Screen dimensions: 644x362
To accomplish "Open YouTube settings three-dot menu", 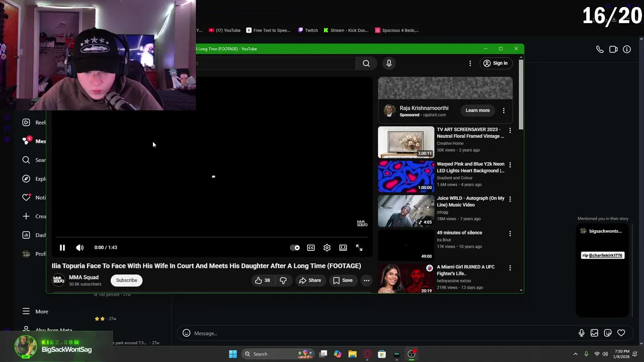I will [470, 63].
